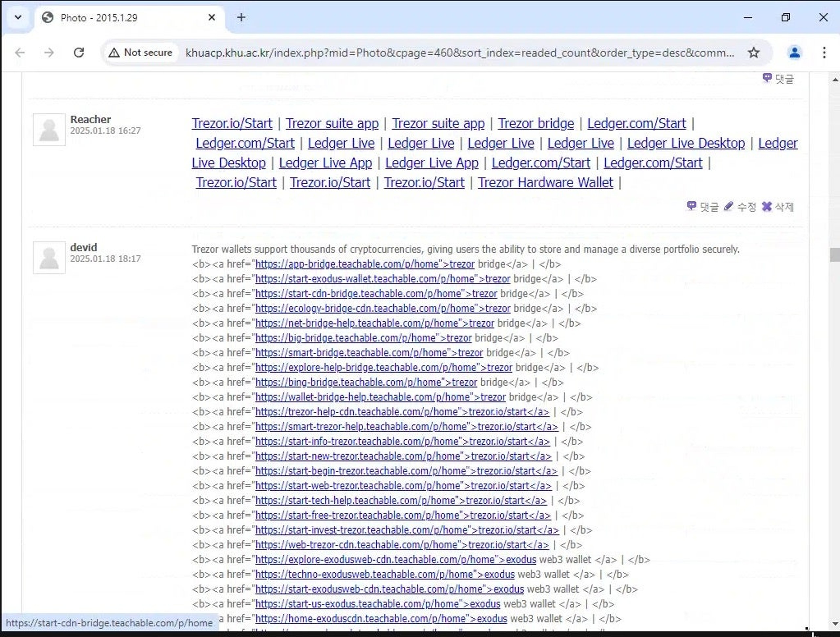Open the net-bridge-help.teachable.com link
Screen dimensions: 840x637
point(374,323)
